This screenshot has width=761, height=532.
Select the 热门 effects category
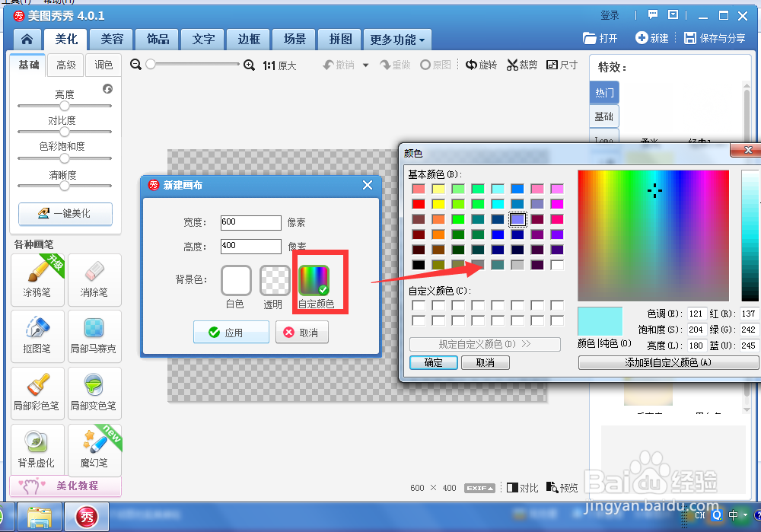pos(604,92)
